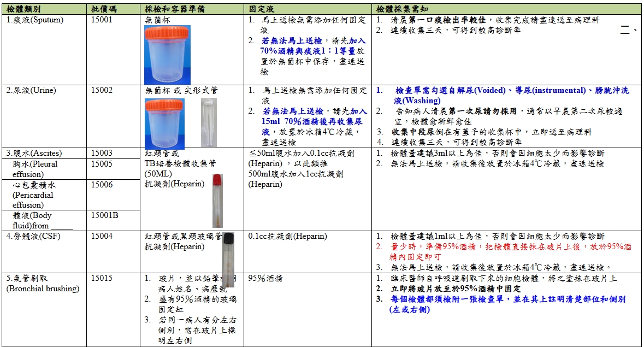The height and width of the screenshot is (347, 644).
Task: Select price code 15001 cell
Action: click(x=102, y=20)
